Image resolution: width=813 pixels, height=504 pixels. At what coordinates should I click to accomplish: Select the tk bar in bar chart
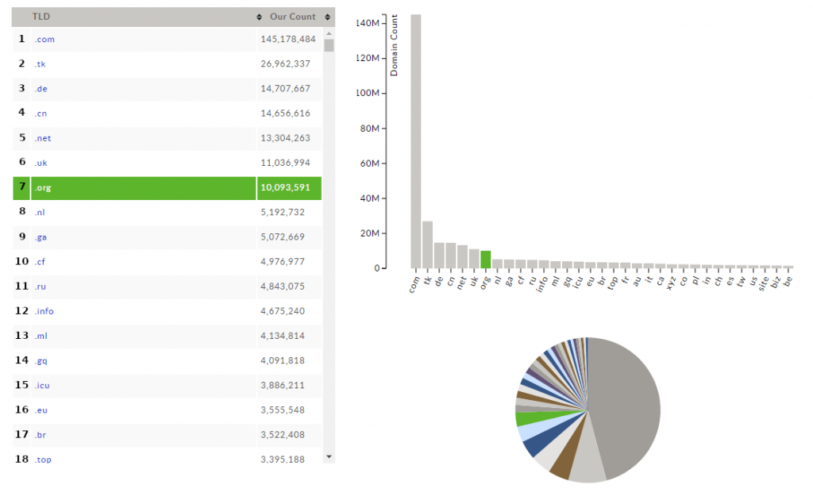(x=427, y=244)
